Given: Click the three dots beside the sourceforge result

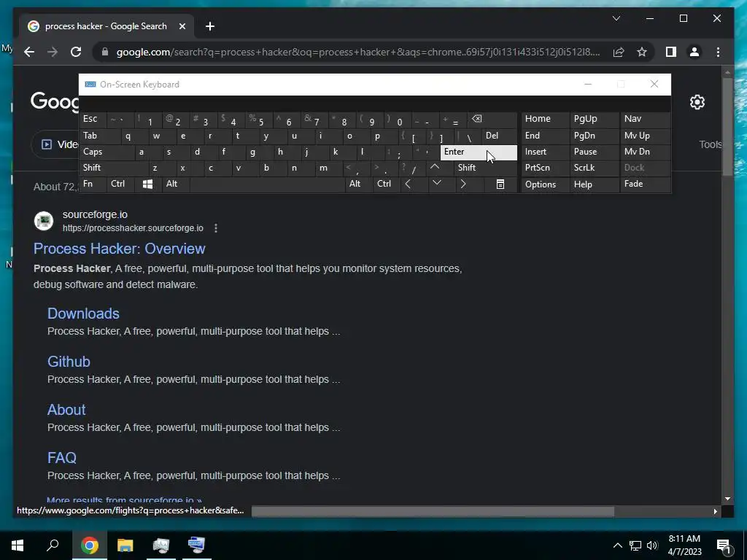Looking at the screenshot, I should 216,228.
